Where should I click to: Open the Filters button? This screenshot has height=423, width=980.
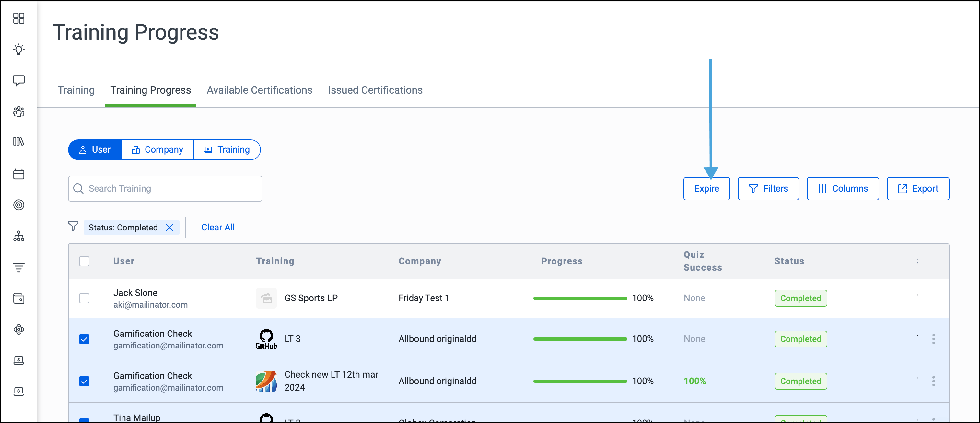tap(768, 189)
